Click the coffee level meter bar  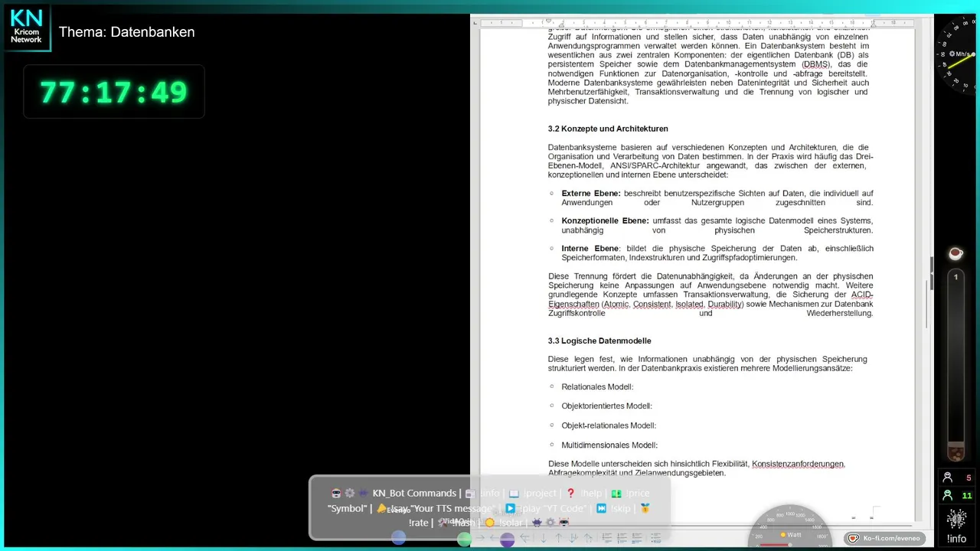955,365
